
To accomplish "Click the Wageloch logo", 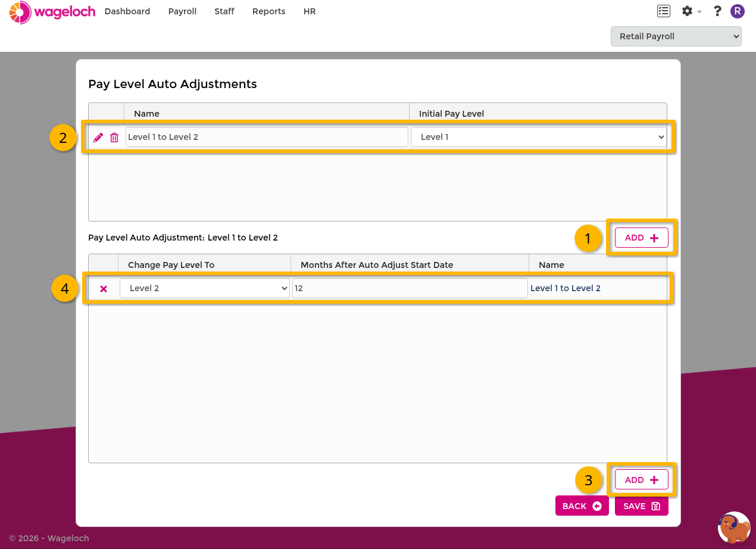I will [x=52, y=12].
